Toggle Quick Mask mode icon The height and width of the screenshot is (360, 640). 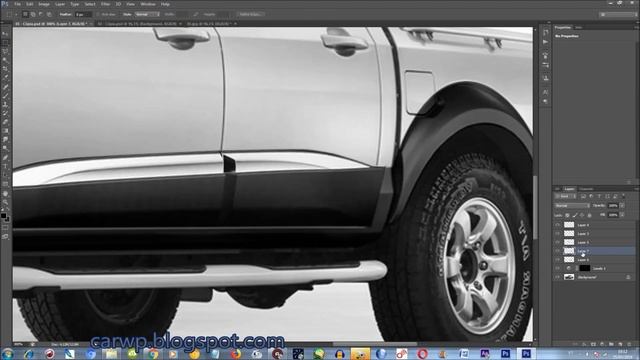(5, 228)
